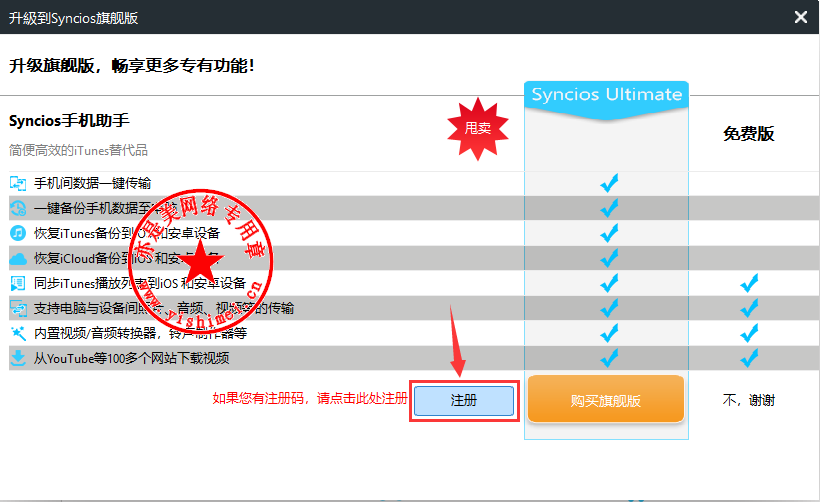Select the 从YouTube等100多个网站下载视频 row
Viewport: 820px width, 502px height.
point(414,358)
